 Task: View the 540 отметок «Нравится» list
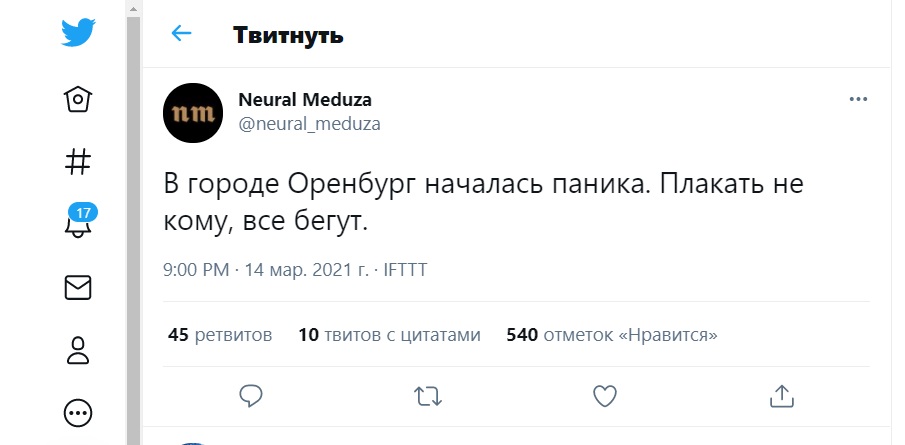pos(612,335)
